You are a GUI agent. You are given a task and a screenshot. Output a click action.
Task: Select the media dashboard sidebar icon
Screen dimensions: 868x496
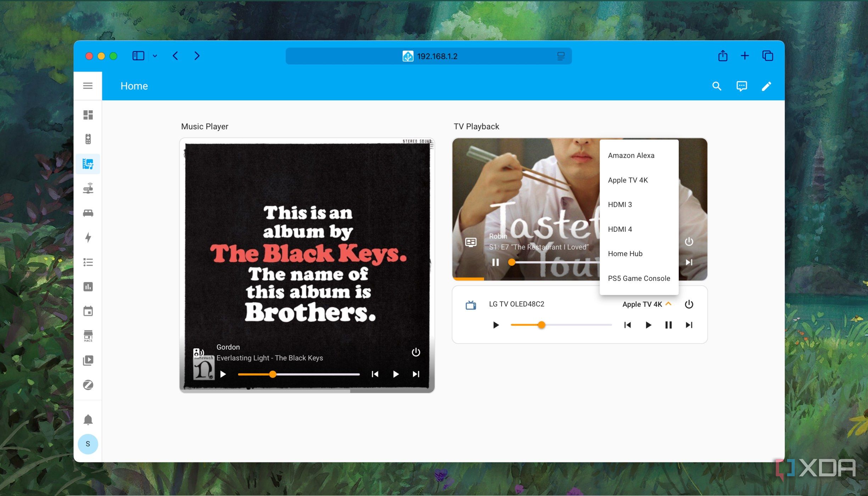pos(88,164)
